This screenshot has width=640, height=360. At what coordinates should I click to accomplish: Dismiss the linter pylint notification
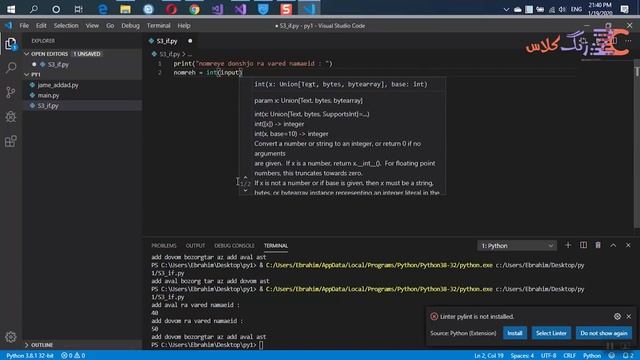click(629, 316)
